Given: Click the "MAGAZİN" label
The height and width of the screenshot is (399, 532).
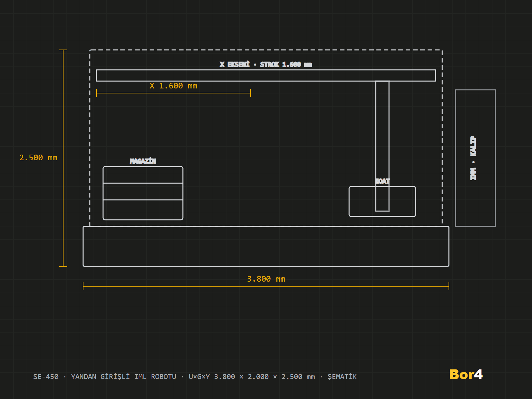Looking at the screenshot, I should (x=143, y=161).
